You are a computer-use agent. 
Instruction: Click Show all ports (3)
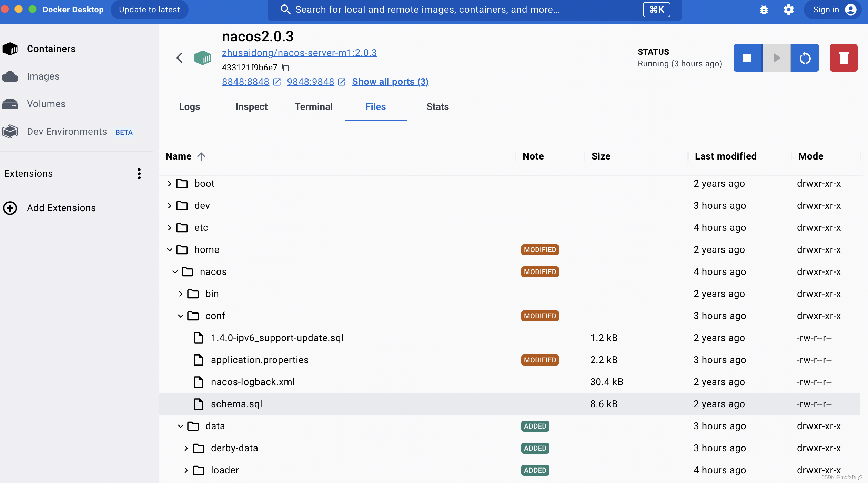coord(390,82)
